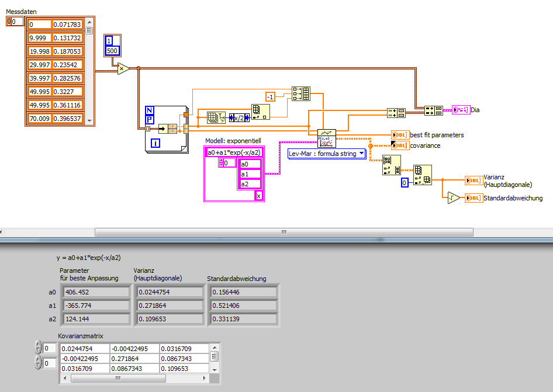Screen dimensions: 553x392
Task: Click the Kovarianzmatrix row index stepper
Action: pos(38,348)
